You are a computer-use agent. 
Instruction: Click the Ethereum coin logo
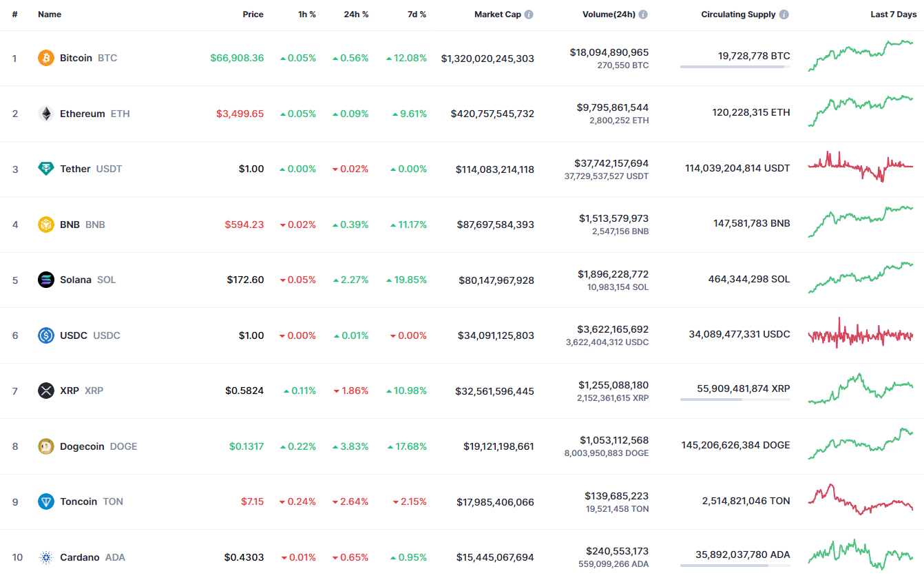click(45, 113)
